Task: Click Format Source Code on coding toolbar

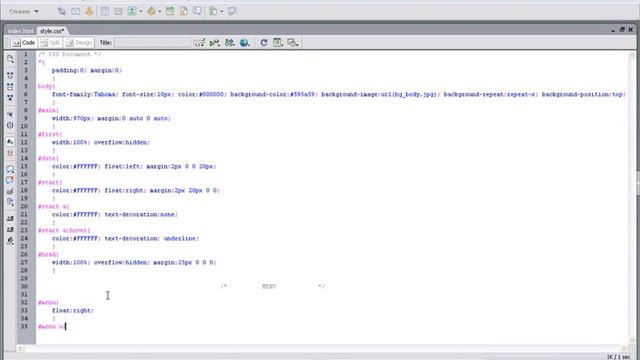Action: (x=10, y=241)
